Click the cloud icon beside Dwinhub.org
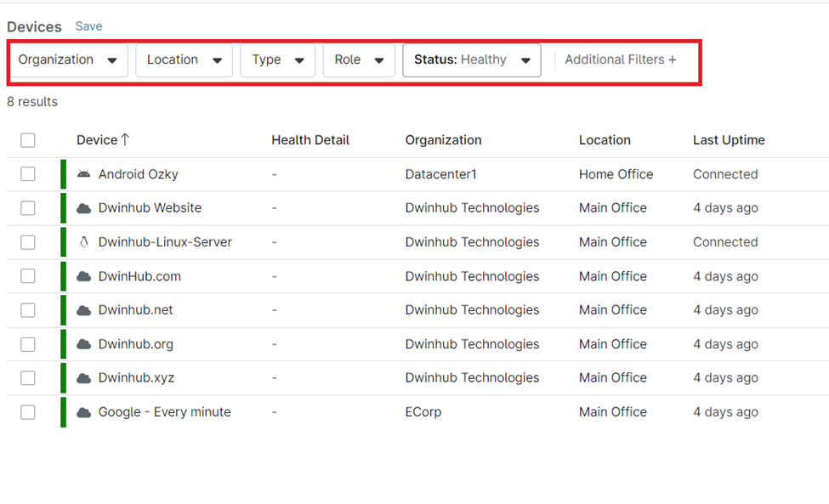The image size is (829, 504). pos(84,343)
